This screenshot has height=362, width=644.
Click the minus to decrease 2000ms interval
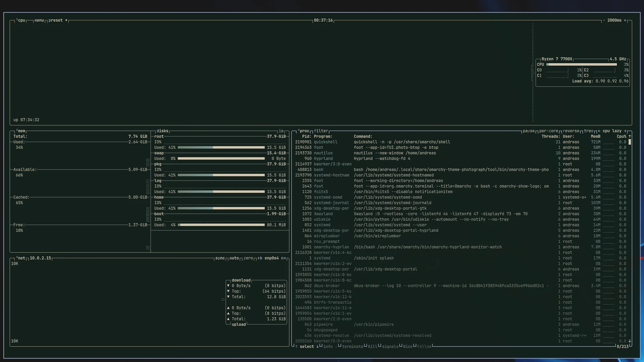tap(604, 20)
